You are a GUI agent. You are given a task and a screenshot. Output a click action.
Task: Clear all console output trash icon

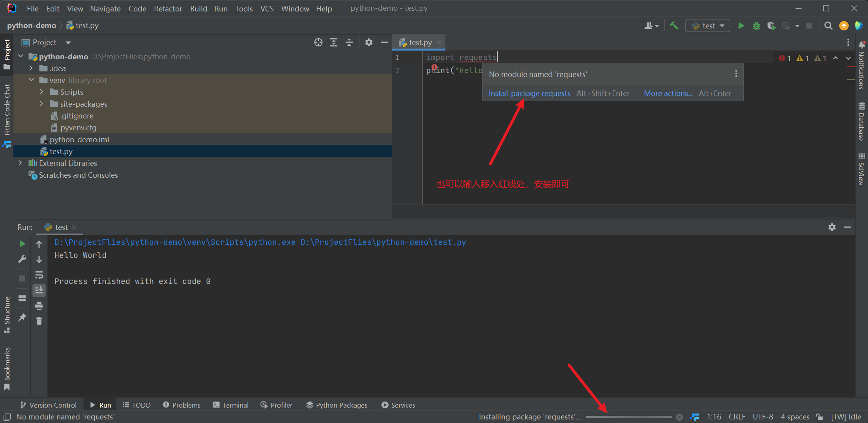tap(39, 321)
